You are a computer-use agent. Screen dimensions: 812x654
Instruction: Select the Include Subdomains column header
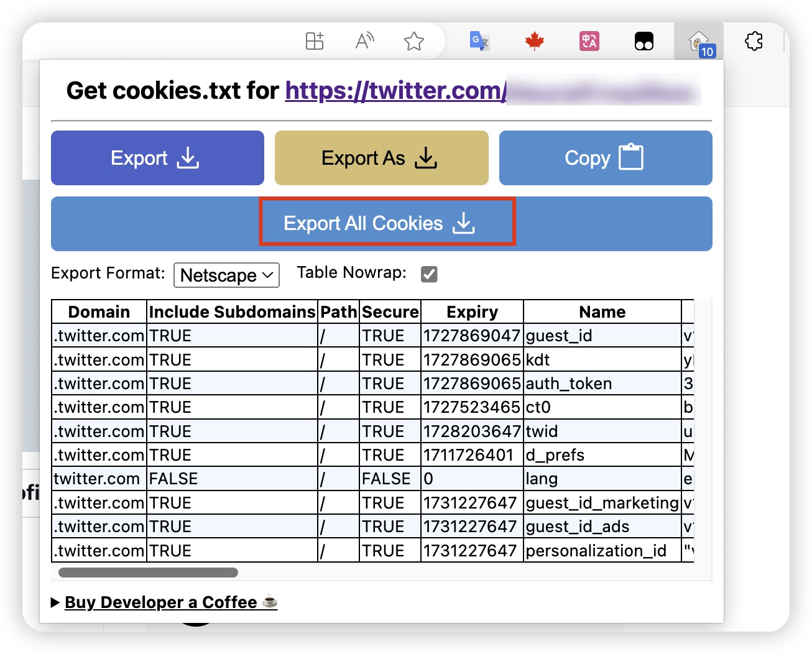232,311
